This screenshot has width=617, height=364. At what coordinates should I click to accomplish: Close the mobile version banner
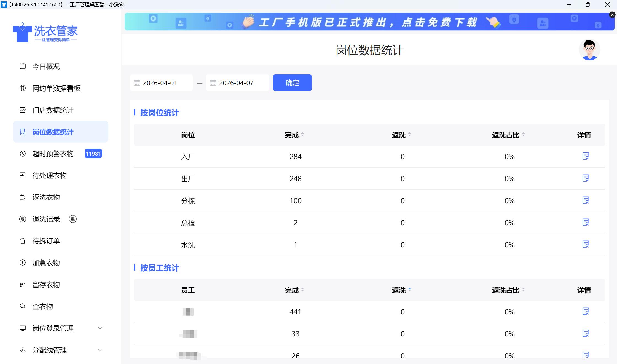[x=612, y=15]
